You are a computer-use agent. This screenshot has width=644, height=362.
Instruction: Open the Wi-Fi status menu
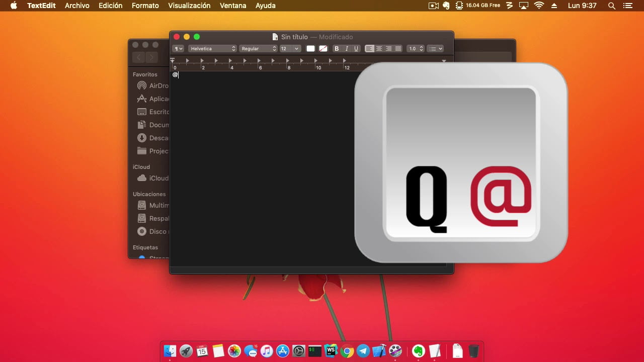[x=539, y=6]
